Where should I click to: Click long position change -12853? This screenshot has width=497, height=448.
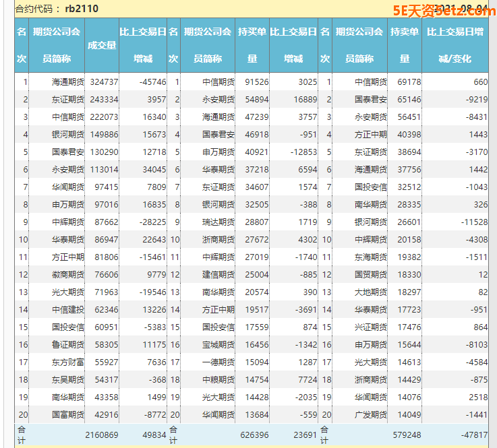(x=303, y=152)
